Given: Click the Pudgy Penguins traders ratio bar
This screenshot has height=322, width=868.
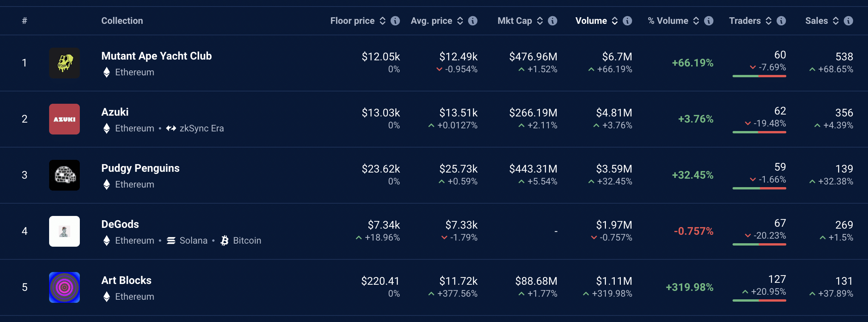Looking at the screenshot, I should [x=759, y=188].
